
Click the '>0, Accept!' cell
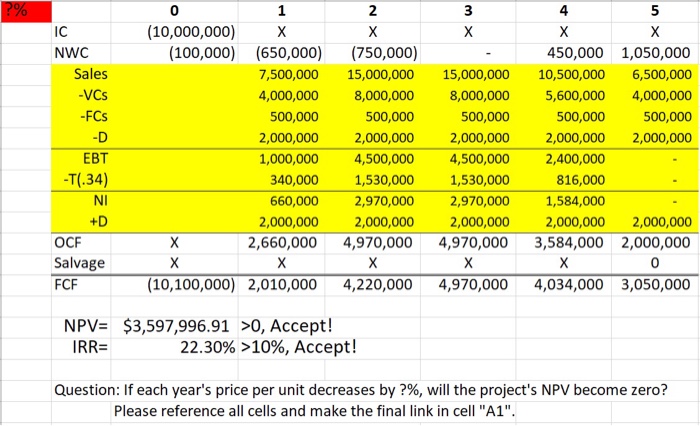coord(287,326)
